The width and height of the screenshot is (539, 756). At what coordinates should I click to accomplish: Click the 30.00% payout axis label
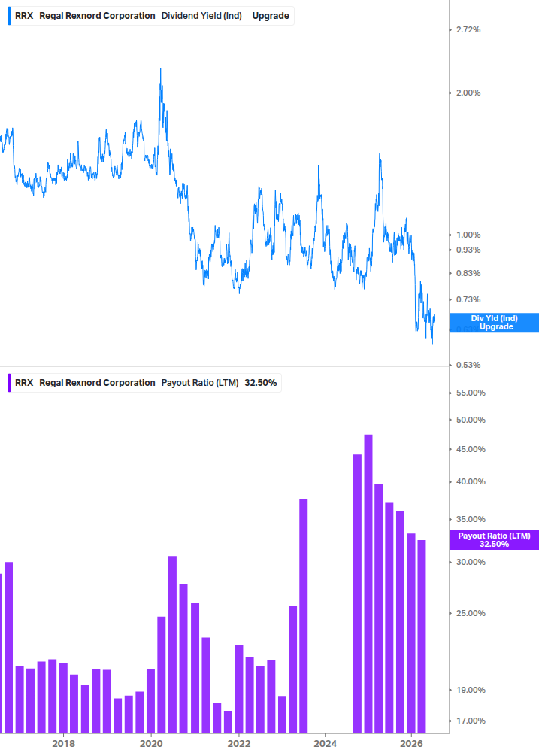pos(471,562)
